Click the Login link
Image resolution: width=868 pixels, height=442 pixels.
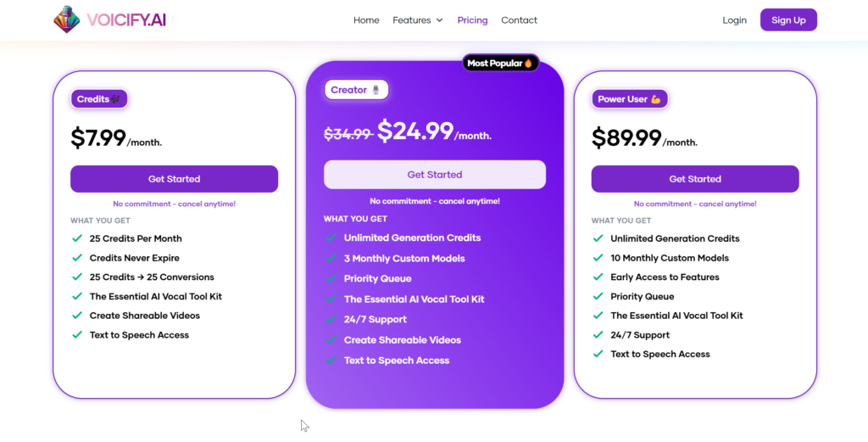(734, 20)
